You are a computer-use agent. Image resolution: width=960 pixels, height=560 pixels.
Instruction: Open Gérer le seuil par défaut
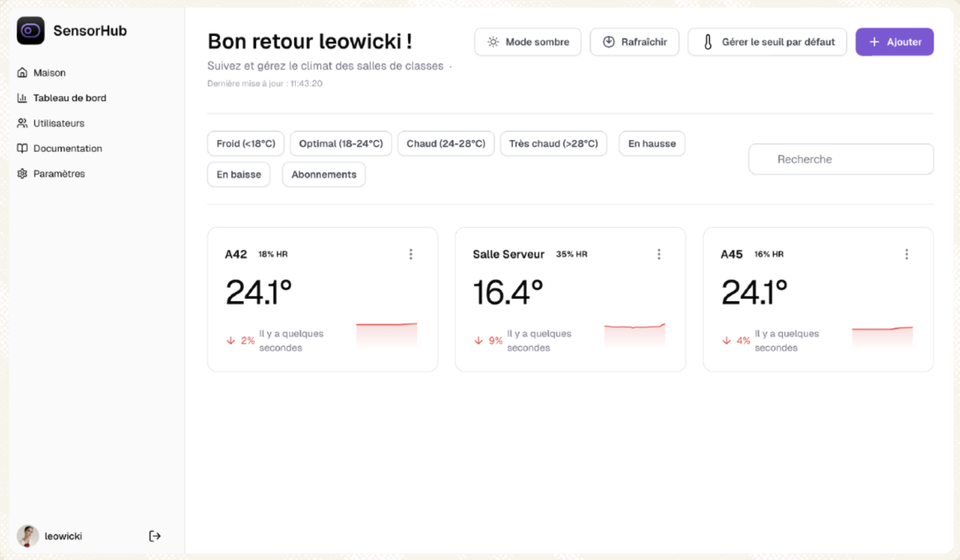767,42
